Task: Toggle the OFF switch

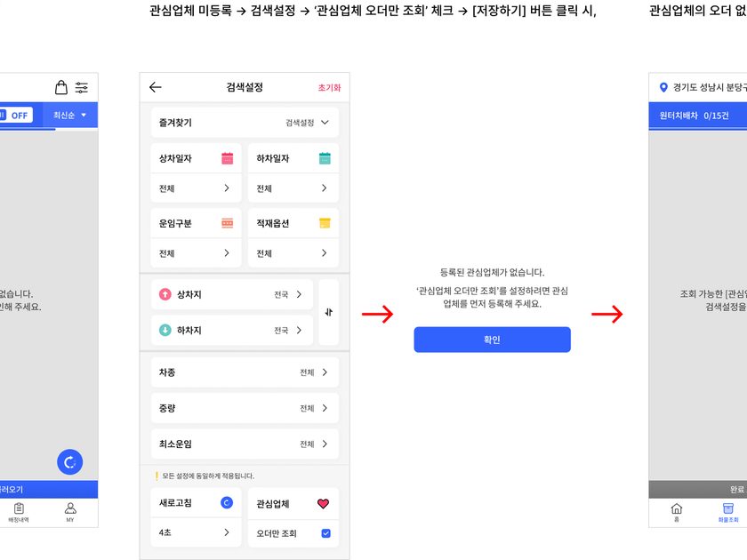Action: [x=16, y=116]
